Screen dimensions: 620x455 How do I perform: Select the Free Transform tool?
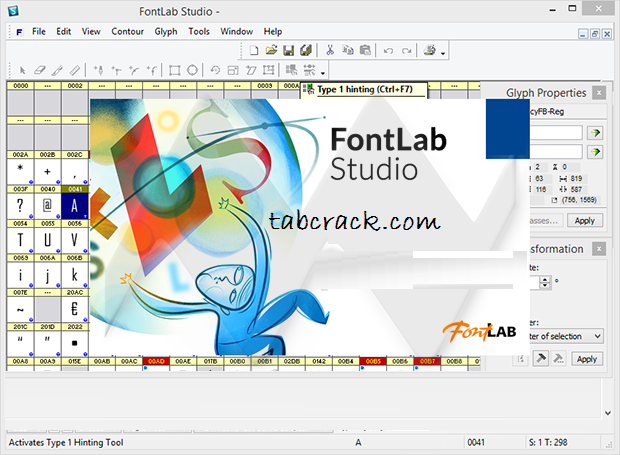click(x=268, y=70)
